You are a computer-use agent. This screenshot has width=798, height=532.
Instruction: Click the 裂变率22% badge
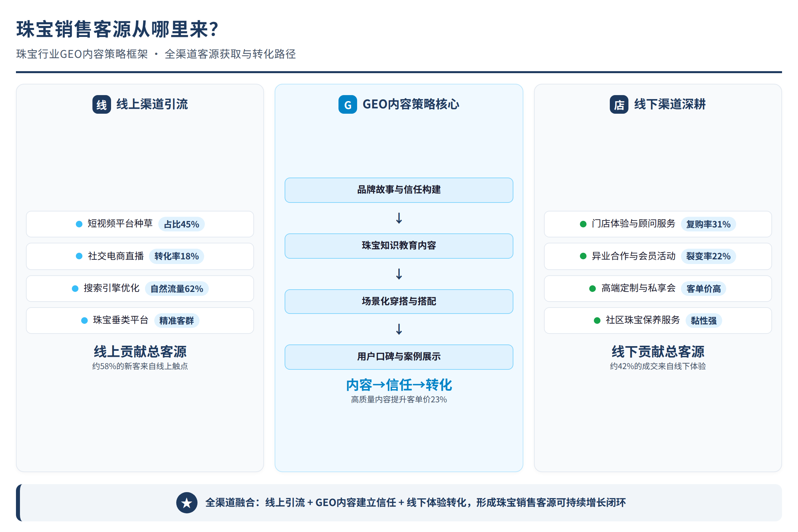pos(709,256)
